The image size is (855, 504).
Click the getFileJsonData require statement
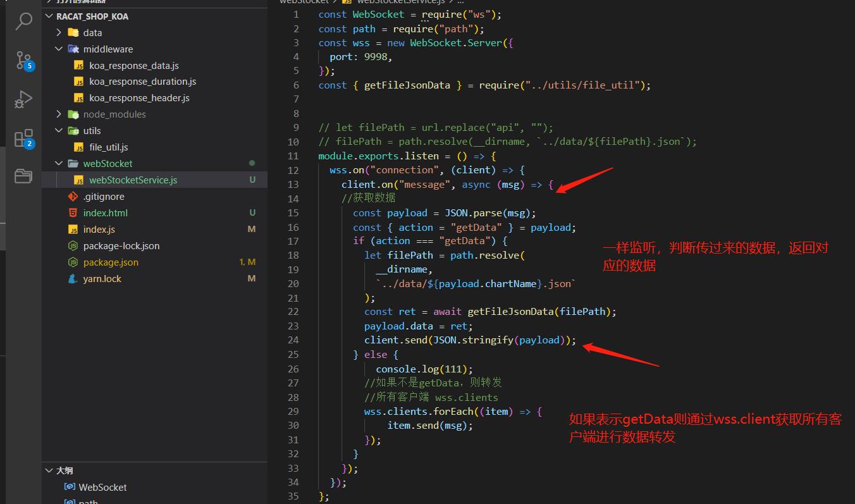[x=484, y=85]
